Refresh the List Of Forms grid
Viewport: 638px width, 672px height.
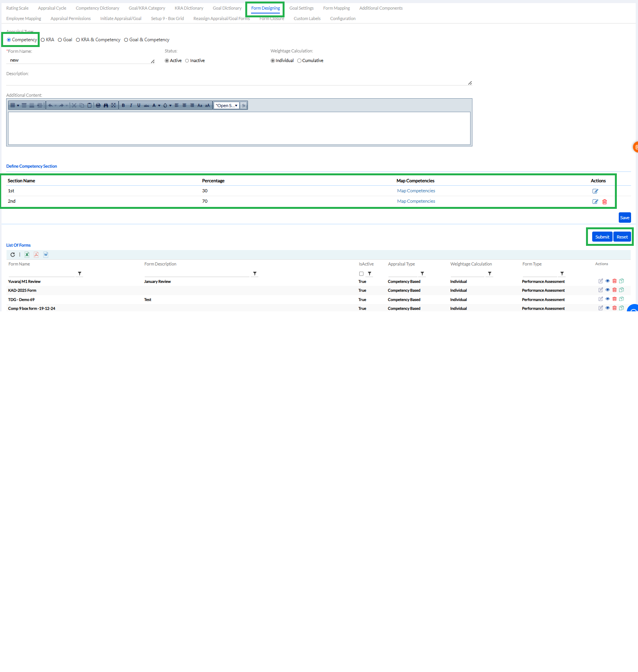tap(13, 255)
